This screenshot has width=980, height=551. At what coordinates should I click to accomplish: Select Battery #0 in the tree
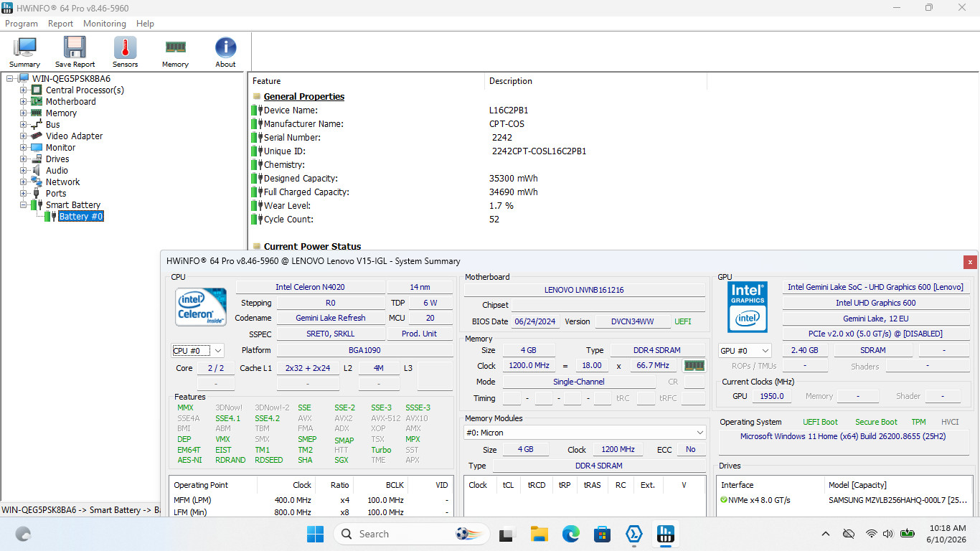pyautogui.click(x=80, y=217)
